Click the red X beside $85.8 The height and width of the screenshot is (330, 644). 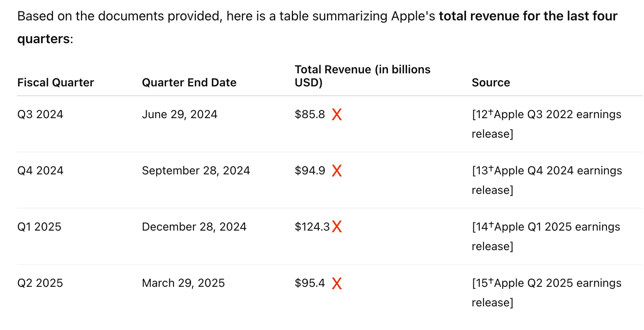pyautogui.click(x=337, y=114)
